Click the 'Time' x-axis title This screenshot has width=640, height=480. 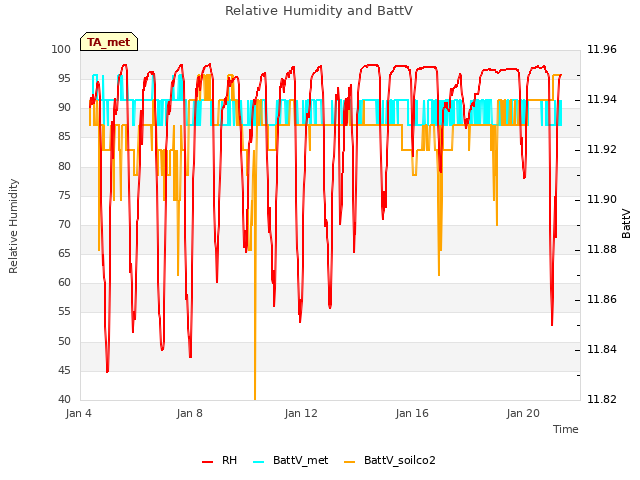[x=566, y=429]
